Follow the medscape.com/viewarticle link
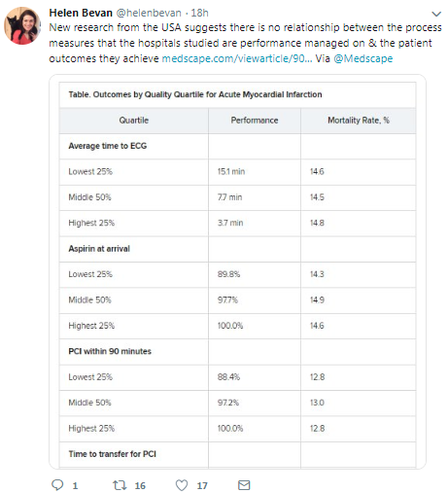The width and height of the screenshot is (448, 493). point(237,58)
